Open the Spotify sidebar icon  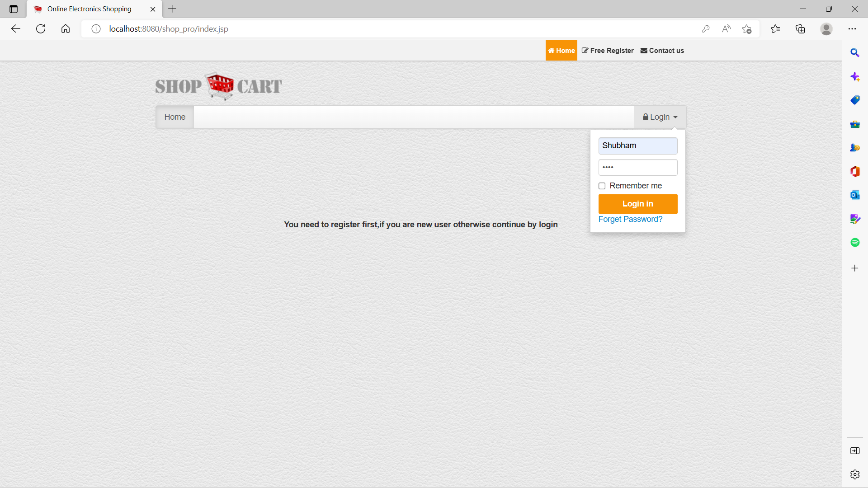[x=854, y=243]
